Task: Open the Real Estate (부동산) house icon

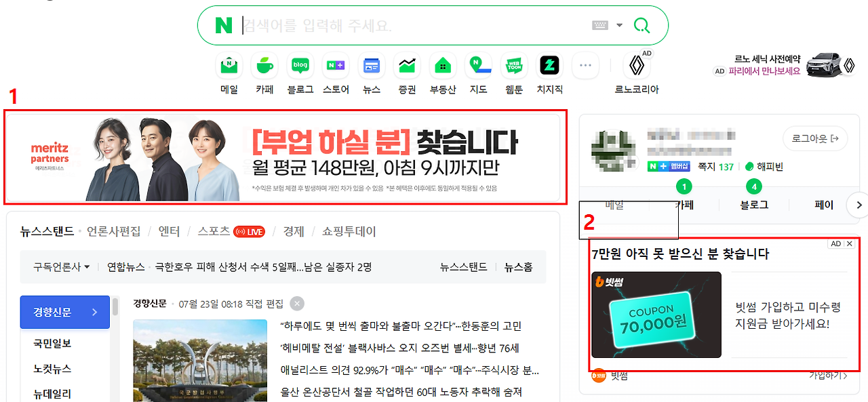Action: coord(443,66)
